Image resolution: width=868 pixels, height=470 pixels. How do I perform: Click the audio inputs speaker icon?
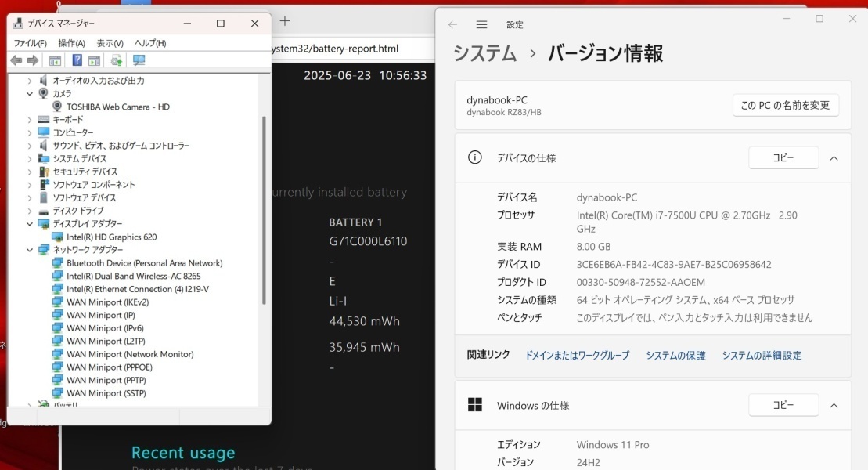point(43,81)
